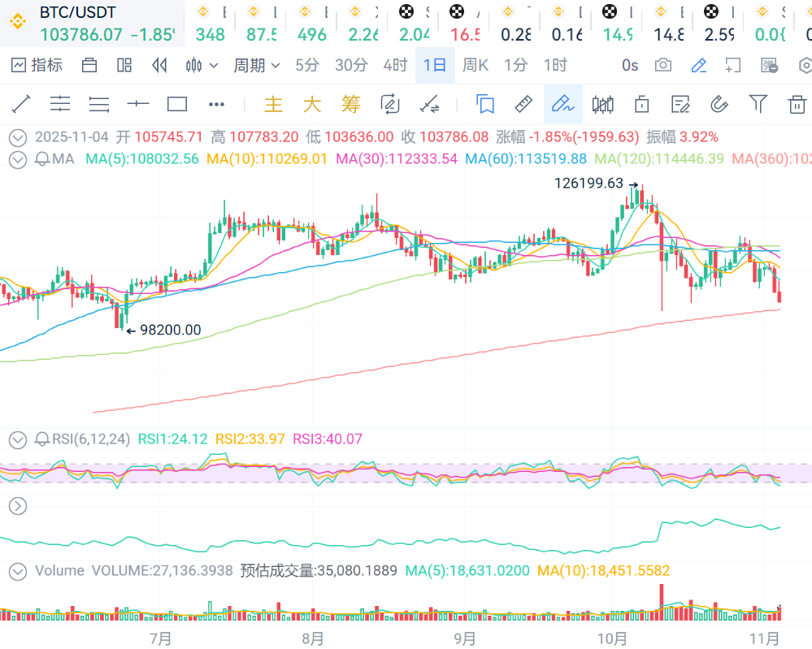
Task: Choose the rectangle shape tool
Action: pyautogui.click(x=177, y=104)
